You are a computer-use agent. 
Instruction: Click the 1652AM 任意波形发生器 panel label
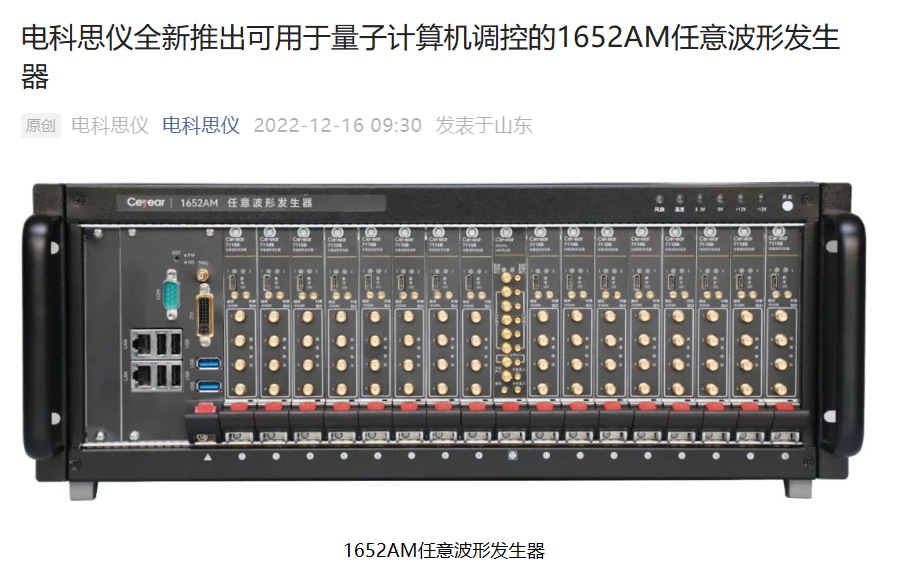click(246, 203)
